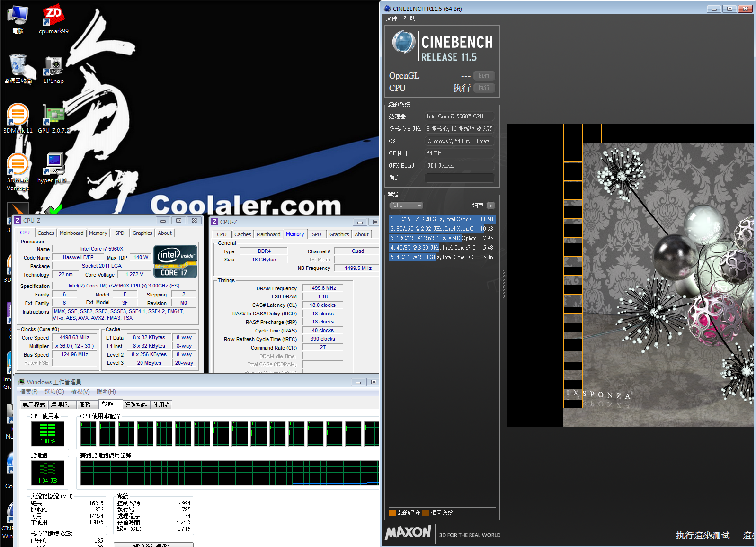Select ranking row 3 AMD Opteron 7.95
This screenshot has width=756, height=547.
[442, 238]
